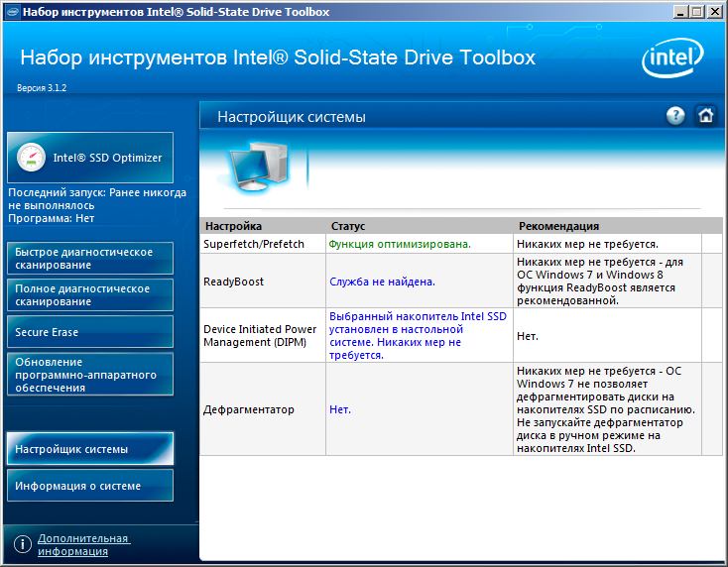Click the 'Настройщик системы' panel heading
Image resolution: width=728 pixels, height=567 pixels.
[x=292, y=117]
